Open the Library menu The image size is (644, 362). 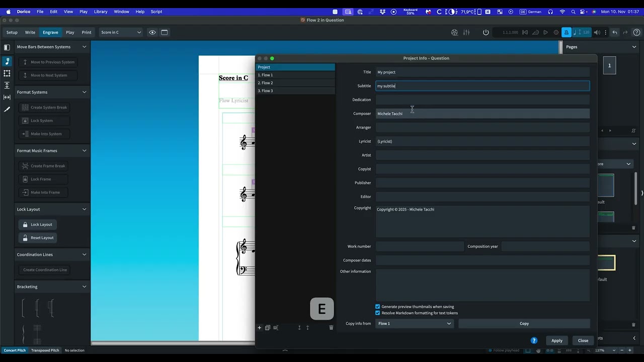[101, 12]
